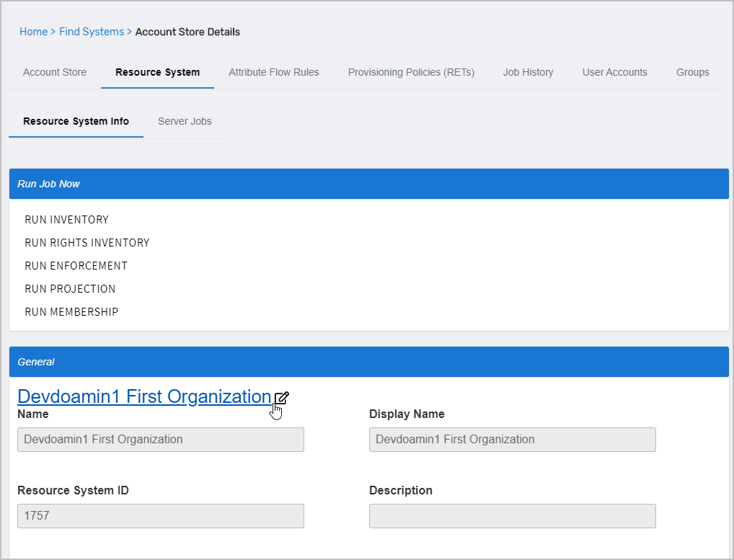Viewport: 734px width, 560px height.
Task: Click the Devdoamin1 First Organization heading link
Action: coord(144,396)
